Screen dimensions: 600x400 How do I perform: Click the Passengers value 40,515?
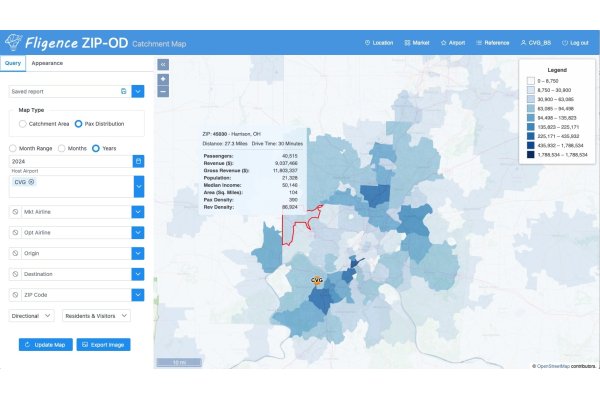pos(290,156)
